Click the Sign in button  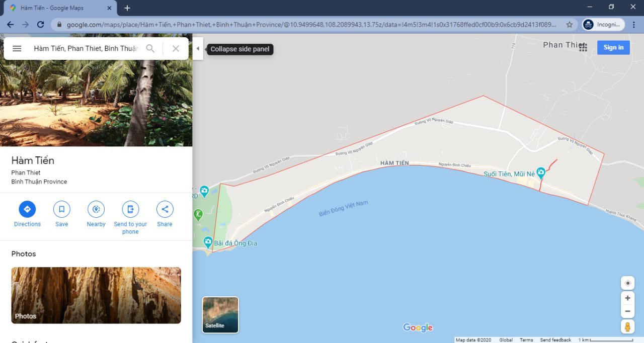pyautogui.click(x=613, y=47)
